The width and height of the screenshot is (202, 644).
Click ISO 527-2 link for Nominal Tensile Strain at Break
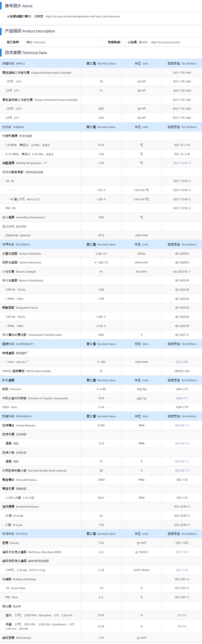click(x=182, y=471)
